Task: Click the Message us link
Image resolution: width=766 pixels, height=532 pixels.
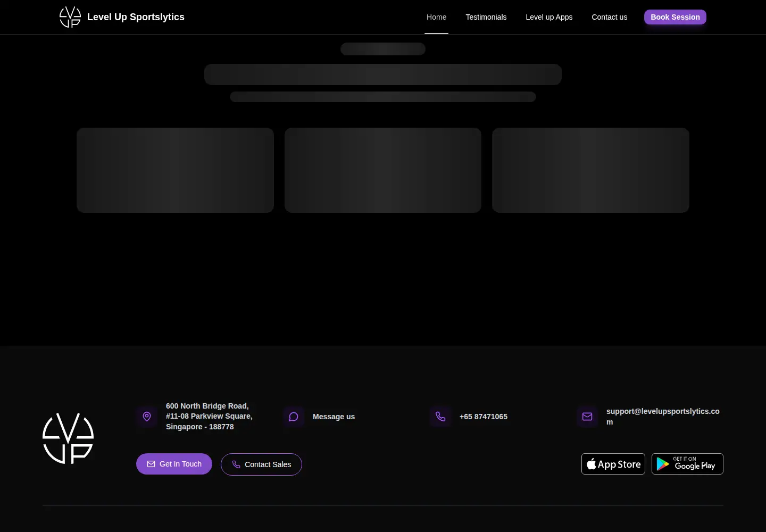Action: click(x=334, y=417)
